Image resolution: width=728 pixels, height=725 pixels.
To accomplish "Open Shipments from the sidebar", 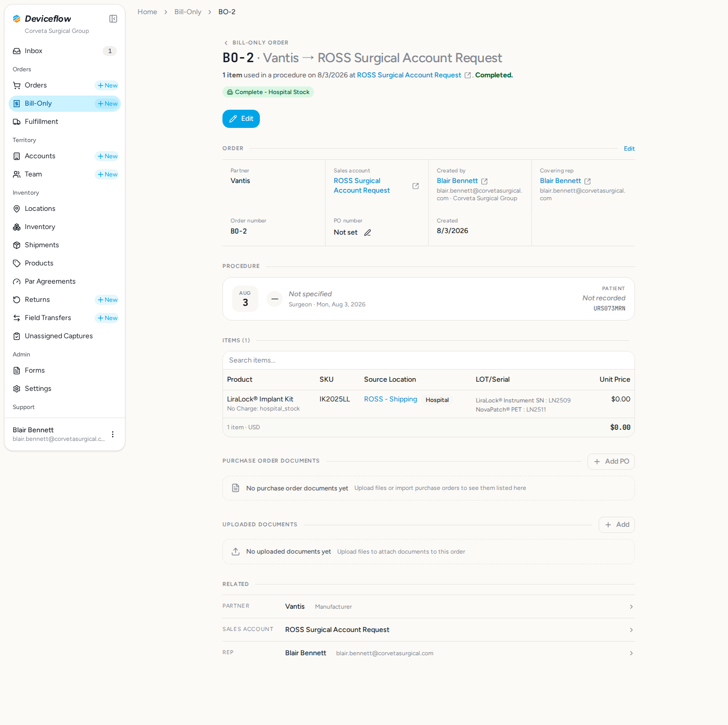I will point(65,245).
